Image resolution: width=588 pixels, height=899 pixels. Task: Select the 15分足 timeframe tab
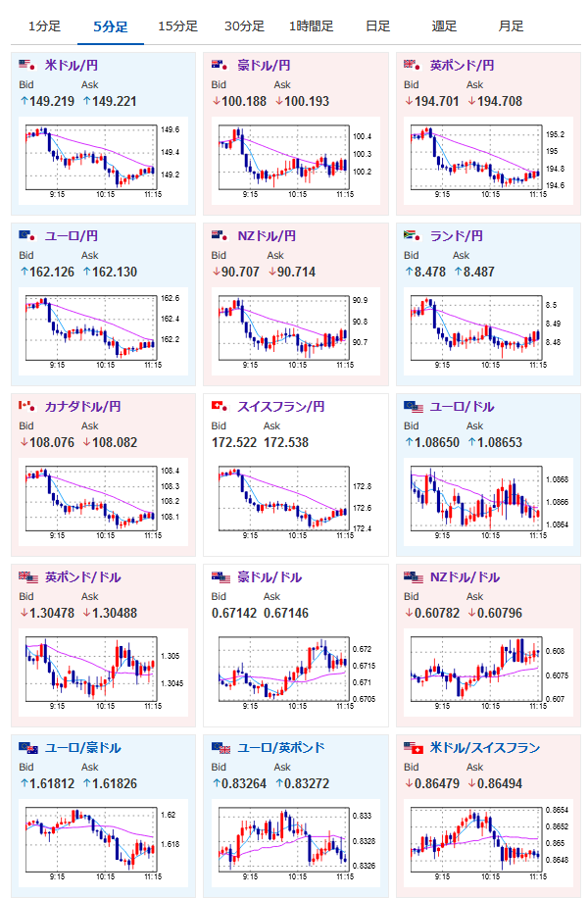177,26
